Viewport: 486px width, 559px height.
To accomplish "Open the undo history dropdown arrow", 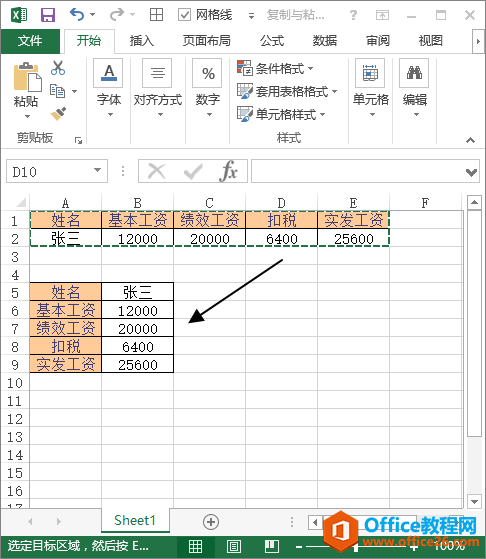I will click(93, 15).
